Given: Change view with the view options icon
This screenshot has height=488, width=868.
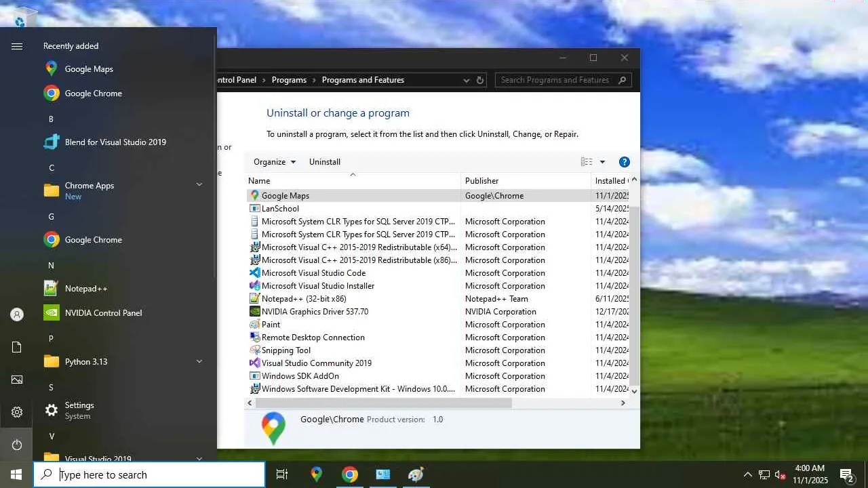Looking at the screenshot, I should (x=587, y=162).
